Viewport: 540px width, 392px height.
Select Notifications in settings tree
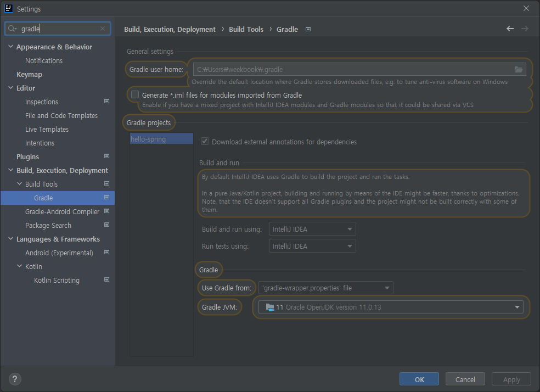tap(44, 60)
